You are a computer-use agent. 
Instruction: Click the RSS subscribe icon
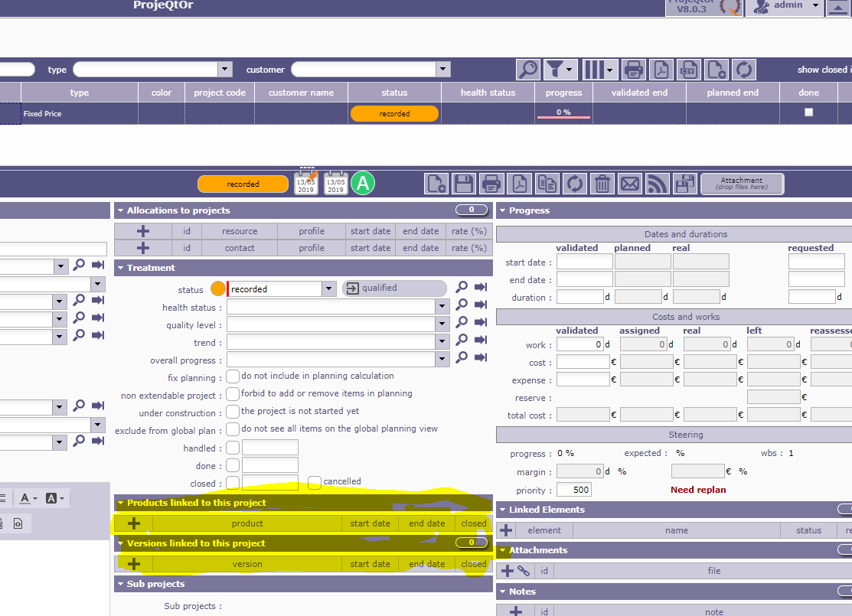658,184
